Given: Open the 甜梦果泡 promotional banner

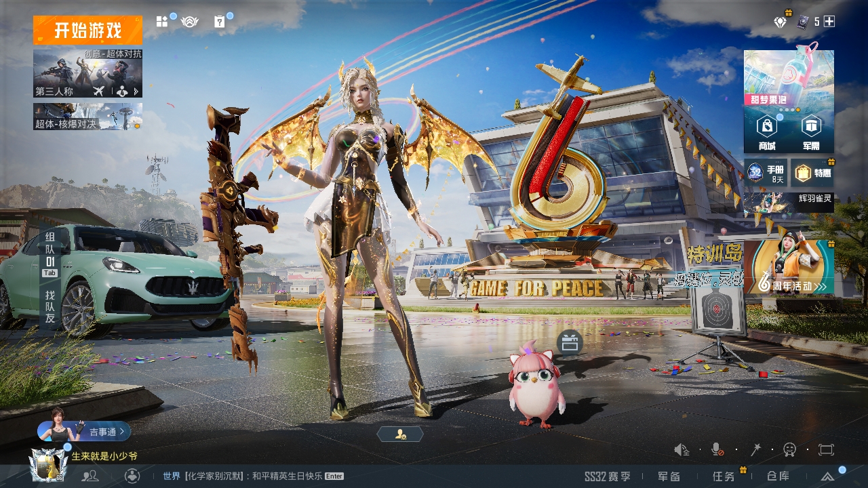Looking at the screenshot, I should (x=789, y=78).
